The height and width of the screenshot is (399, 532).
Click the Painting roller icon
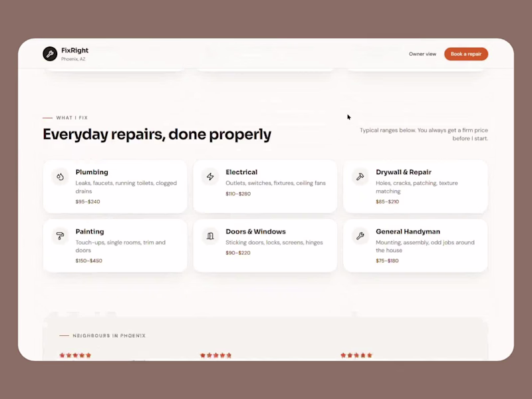pos(60,236)
